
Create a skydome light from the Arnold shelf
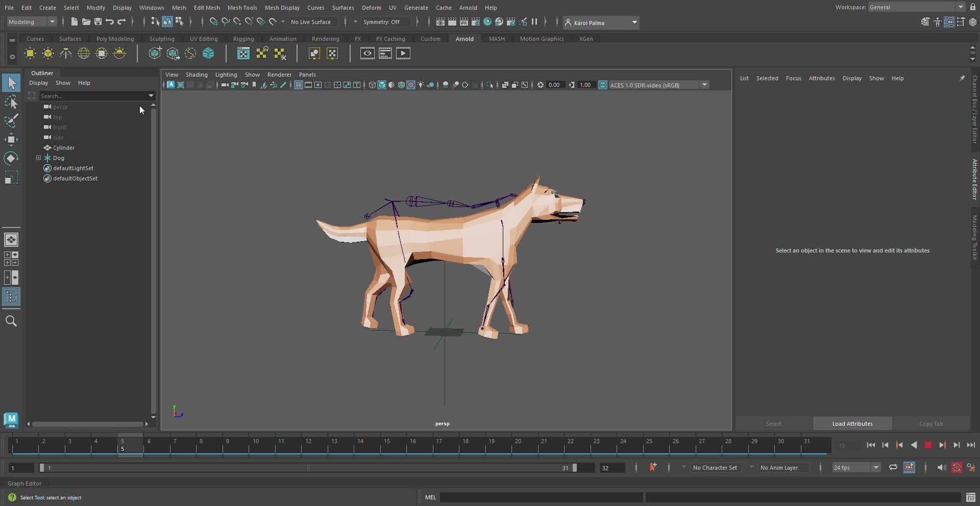tap(84, 53)
